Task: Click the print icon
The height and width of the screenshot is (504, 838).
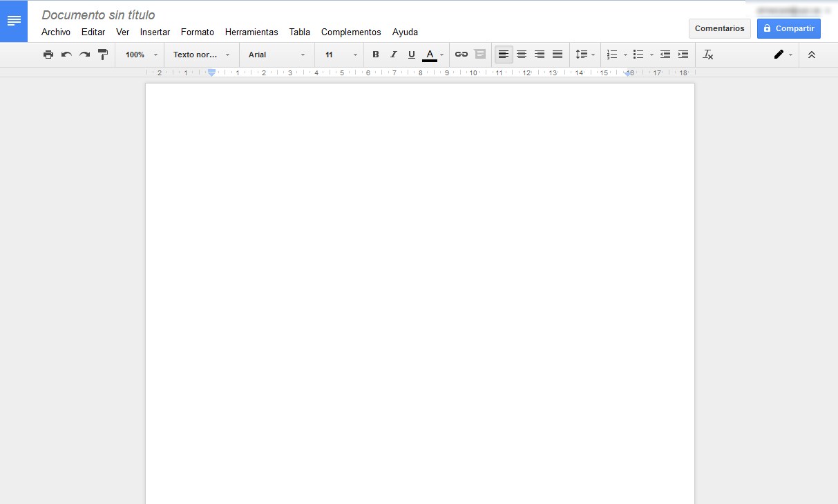Action: click(48, 55)
